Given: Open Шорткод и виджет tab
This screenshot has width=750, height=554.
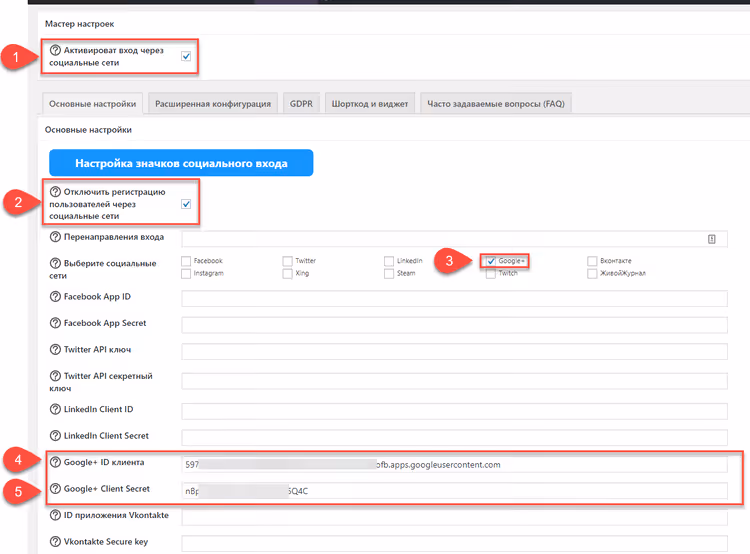Looking at the screenshot, I should (x=370, y=104).
